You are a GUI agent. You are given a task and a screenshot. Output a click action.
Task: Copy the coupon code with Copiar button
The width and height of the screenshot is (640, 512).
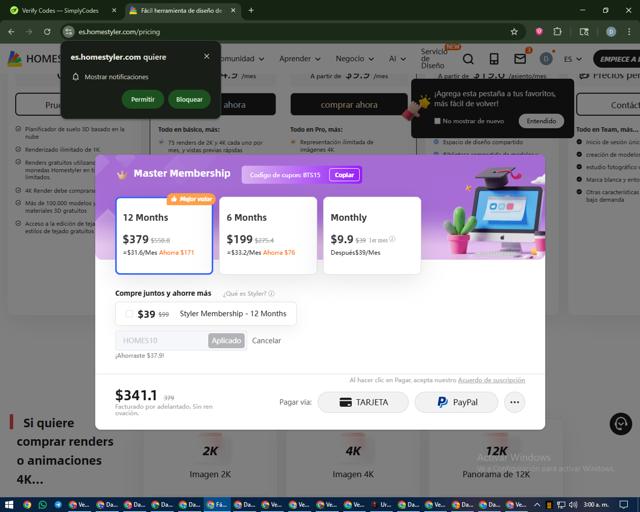click(344, 175)
